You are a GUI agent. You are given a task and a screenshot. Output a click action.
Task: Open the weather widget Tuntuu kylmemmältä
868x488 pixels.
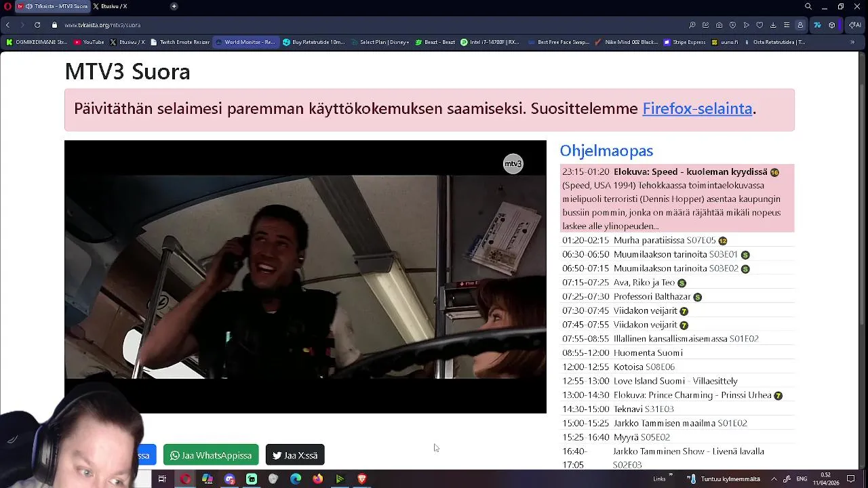724,479
